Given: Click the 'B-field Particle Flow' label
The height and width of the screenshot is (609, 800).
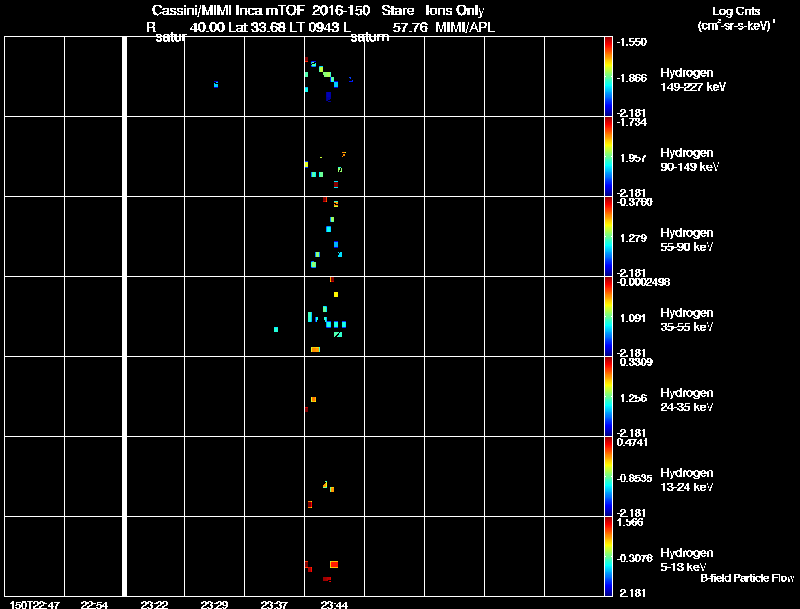Looking at the screenshot, I should pos(747,578).
